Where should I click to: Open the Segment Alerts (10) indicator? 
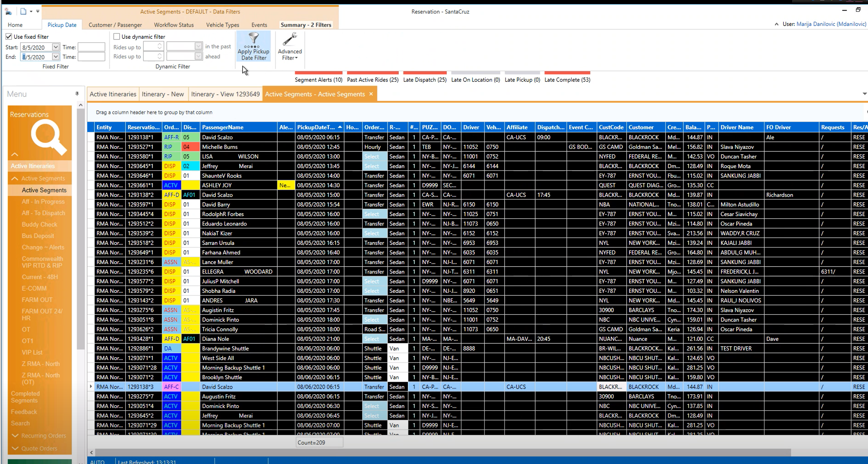coord(318,80)
